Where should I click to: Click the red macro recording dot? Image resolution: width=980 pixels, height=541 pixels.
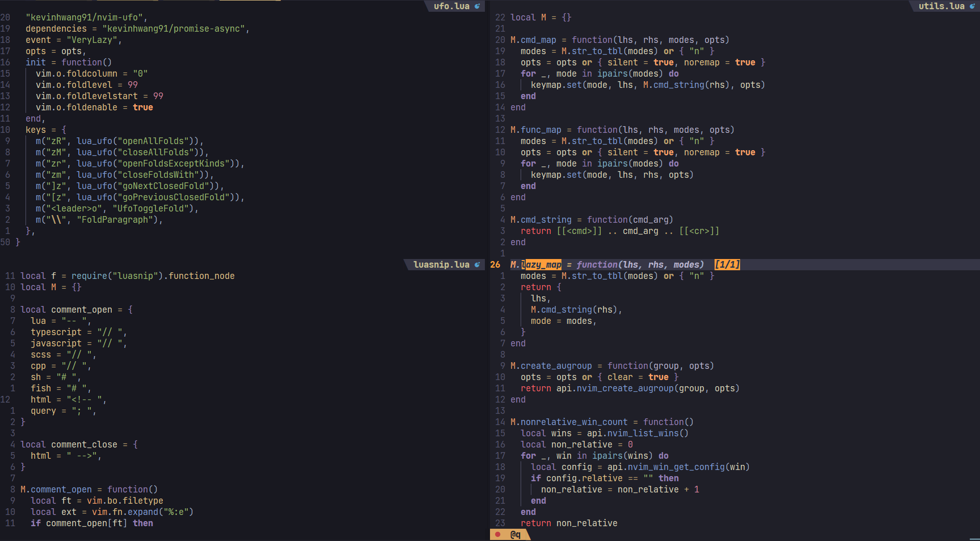point(498,534)
